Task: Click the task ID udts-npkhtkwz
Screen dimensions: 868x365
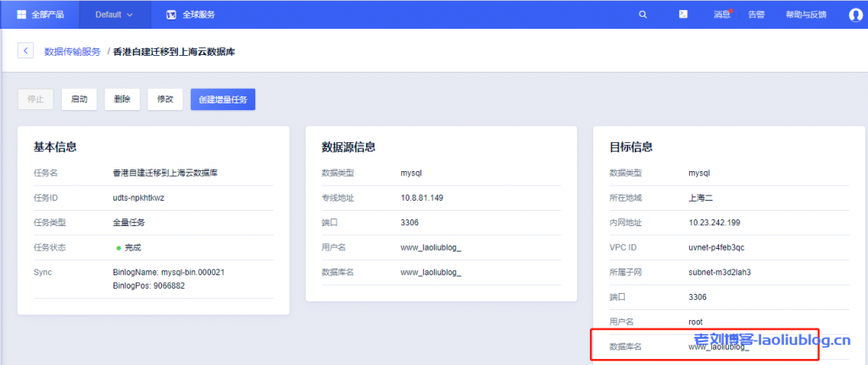Action: pyautogui.click(x=140, y=198)
